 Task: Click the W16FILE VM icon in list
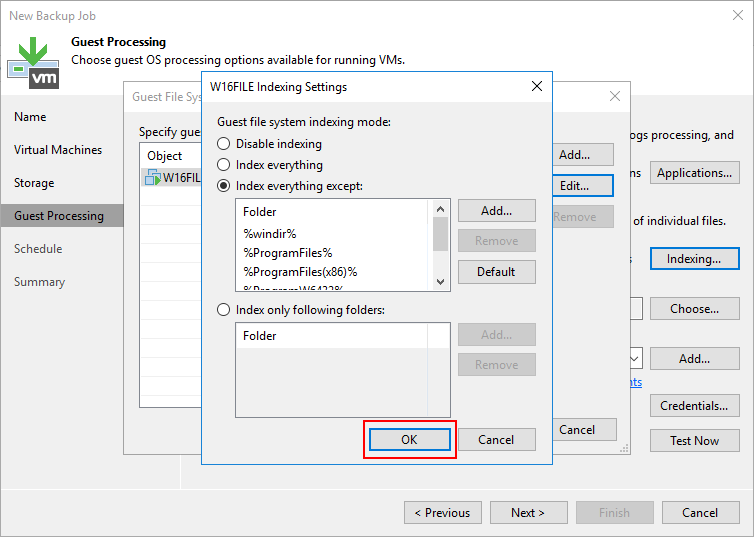pyautogui.click(x=153, y=178)
